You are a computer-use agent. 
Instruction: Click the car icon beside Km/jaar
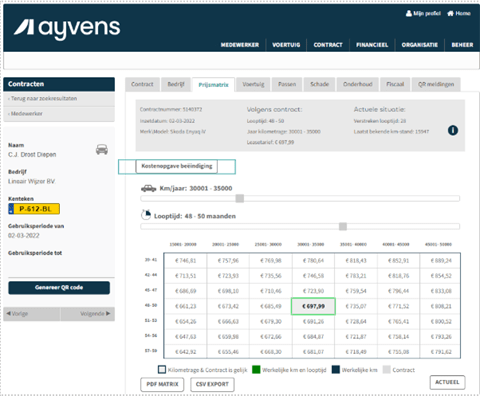pyautogui.click(x=148, y=188)
